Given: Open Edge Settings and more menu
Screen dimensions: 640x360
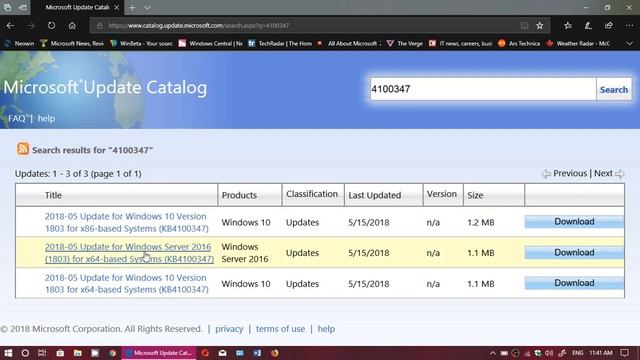Looking at the screenshot, I should coord(629,25).
